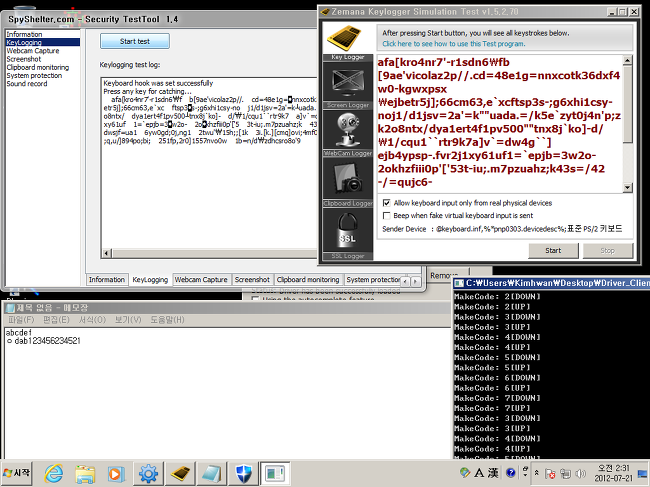The height and width of the screenshot is (487, 650).
Task: Click the taskbar clock showing 2:31
Action: tap(613, 473)
